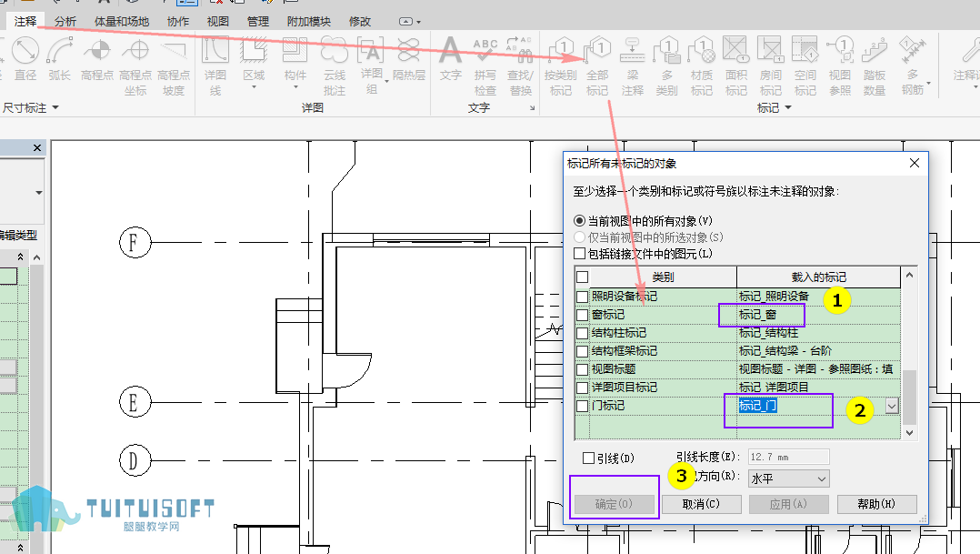The width and height of the screenshot is (980, 554).
Task: Click the 取消 cancel button
Action: (x=701, y=504)
